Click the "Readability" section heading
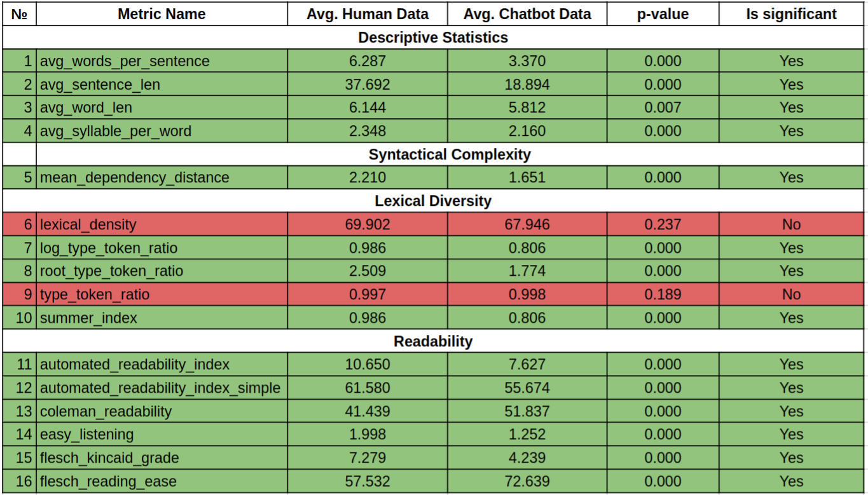Viewport: 868px width, 495px height. coord(433,341)
